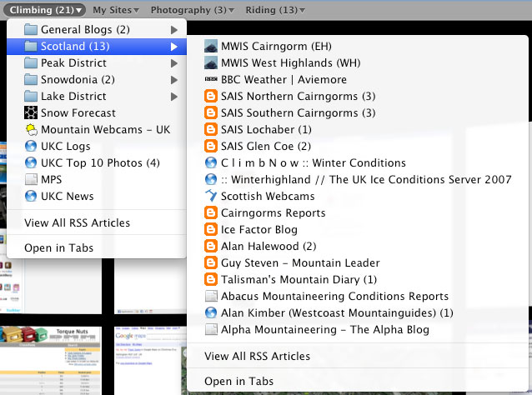Expand the General Blogs (2) submenu arrow
The height and width of the screenshot is (395, 532).
[174, 30]
